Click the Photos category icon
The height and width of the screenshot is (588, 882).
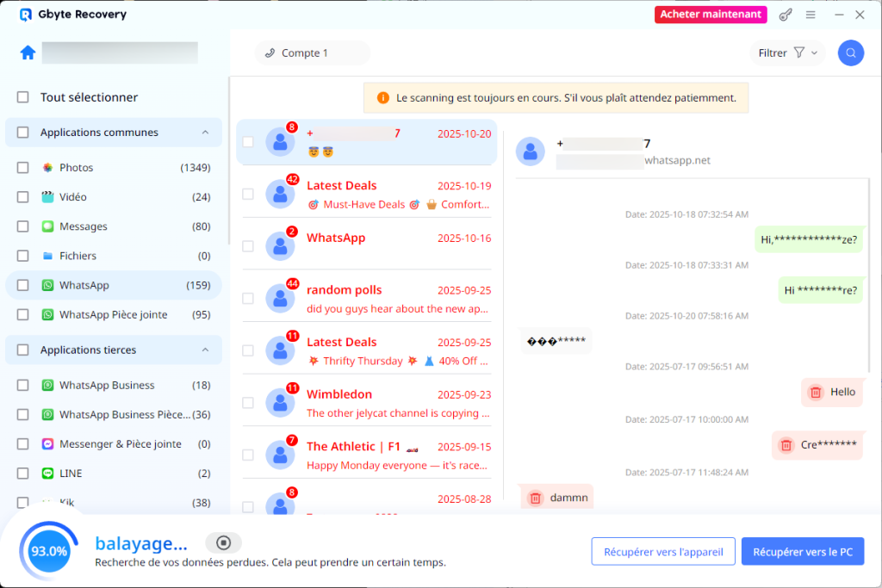tap(48, 168)
